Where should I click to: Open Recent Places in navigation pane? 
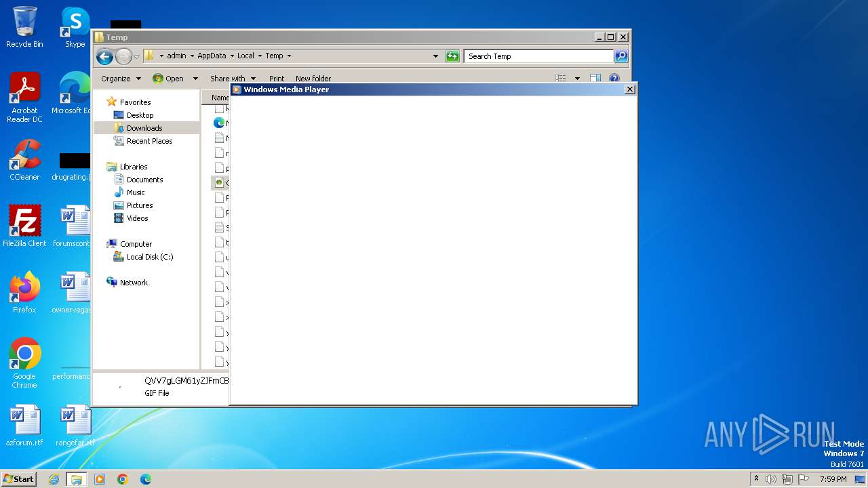tap(149, 141)
